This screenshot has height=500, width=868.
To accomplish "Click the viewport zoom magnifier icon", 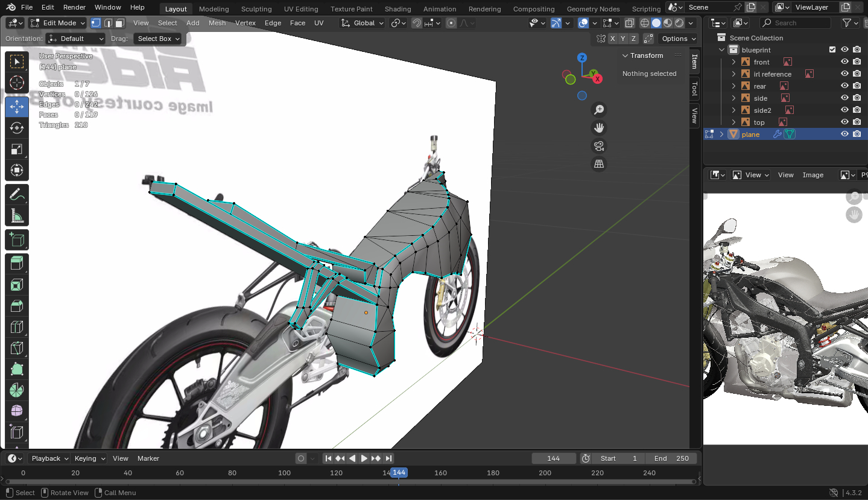I will (x=599, y=110).
